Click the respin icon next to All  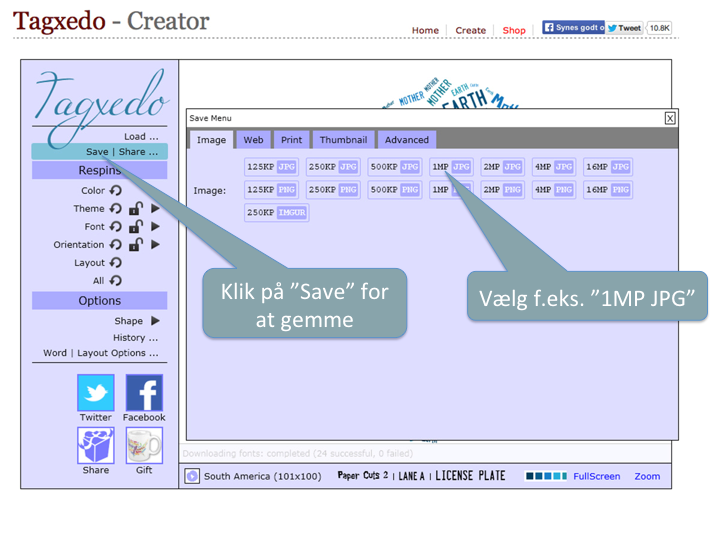pyautogui.click(x=116, y=280)
